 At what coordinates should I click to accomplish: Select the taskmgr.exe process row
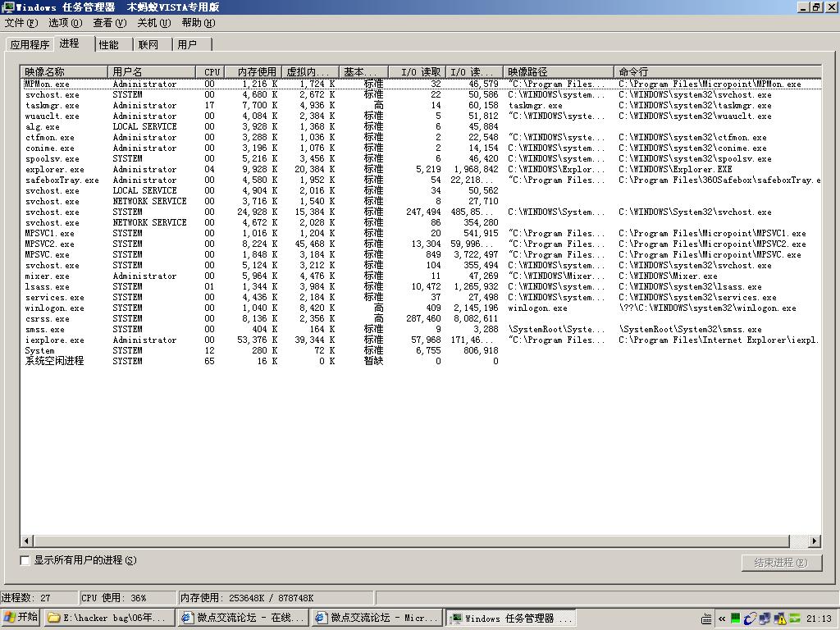click(x=421, y=106)
